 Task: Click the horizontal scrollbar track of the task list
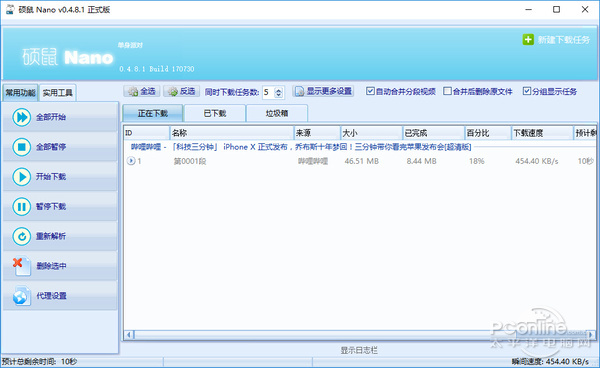[x=360, y=335]
